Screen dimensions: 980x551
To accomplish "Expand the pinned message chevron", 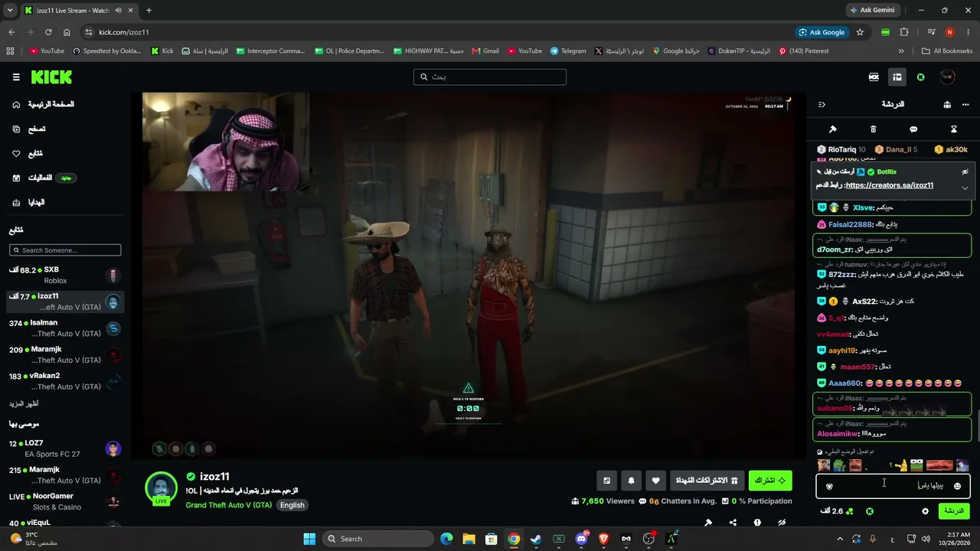I will [965, 187].
